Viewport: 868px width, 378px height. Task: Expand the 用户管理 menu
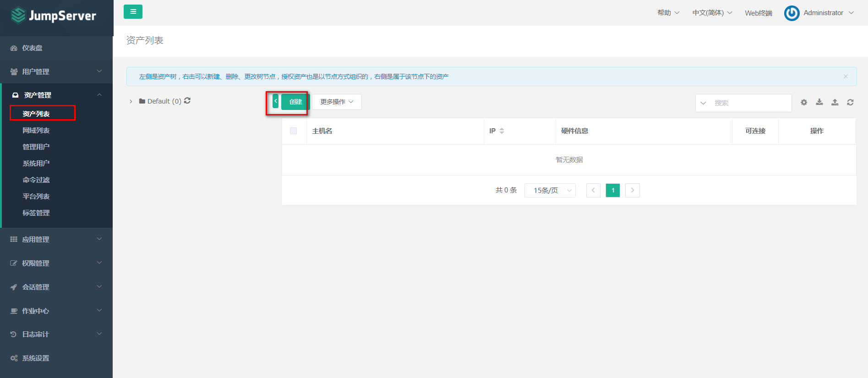coord(56,71)
